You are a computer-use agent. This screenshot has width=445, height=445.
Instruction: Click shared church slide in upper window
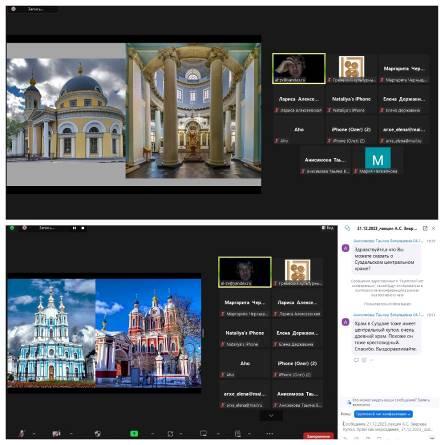pos(134,114)
